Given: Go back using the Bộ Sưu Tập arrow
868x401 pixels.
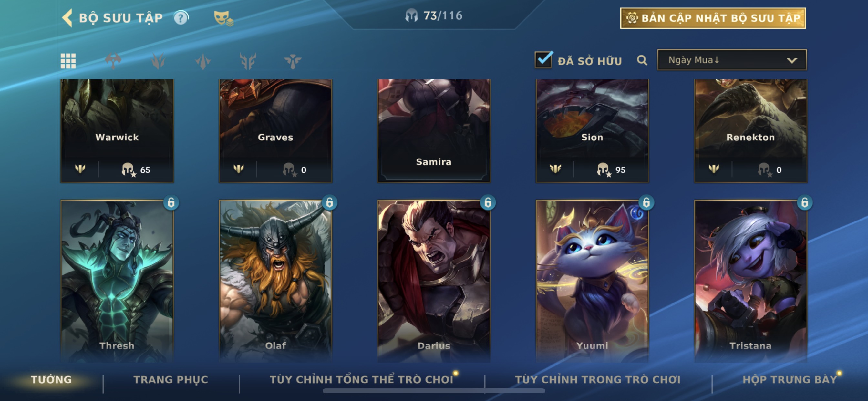Looking at the screenshot, I should coord(67,18).
